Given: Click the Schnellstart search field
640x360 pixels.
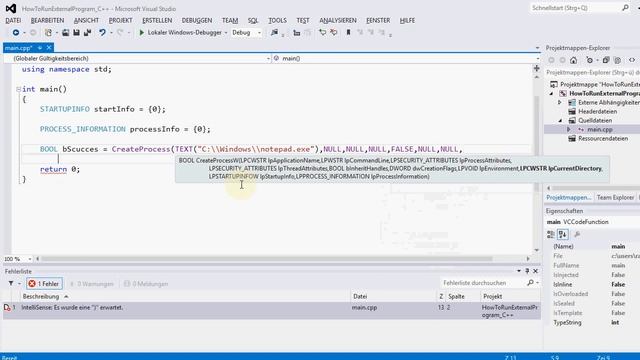Looking at the screenshot, I should click(x=580, y=8).
